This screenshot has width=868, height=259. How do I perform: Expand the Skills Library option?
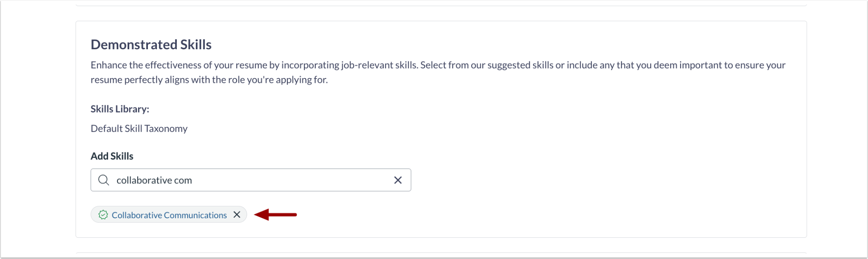click(x=120, y=109)
